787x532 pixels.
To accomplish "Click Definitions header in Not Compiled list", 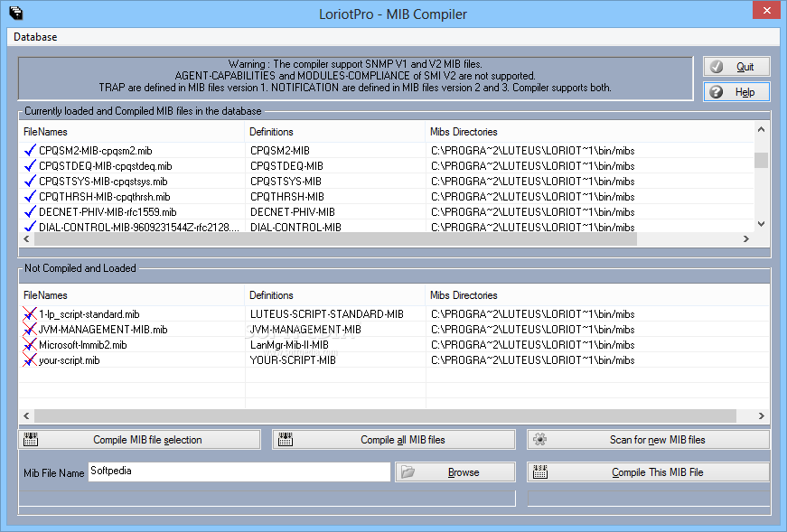I will click(x=335, y=295).
